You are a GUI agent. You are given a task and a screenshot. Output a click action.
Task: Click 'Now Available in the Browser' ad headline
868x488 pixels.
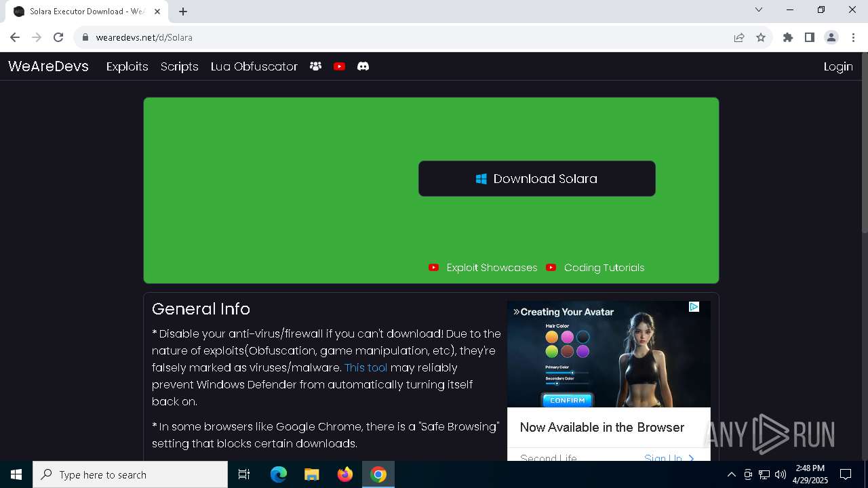click(x=602, y=428)
